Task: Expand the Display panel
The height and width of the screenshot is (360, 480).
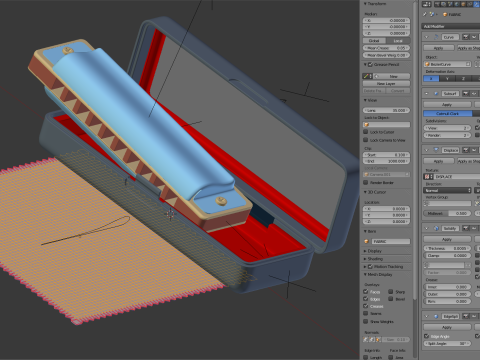Action: [x=365, y=251]
